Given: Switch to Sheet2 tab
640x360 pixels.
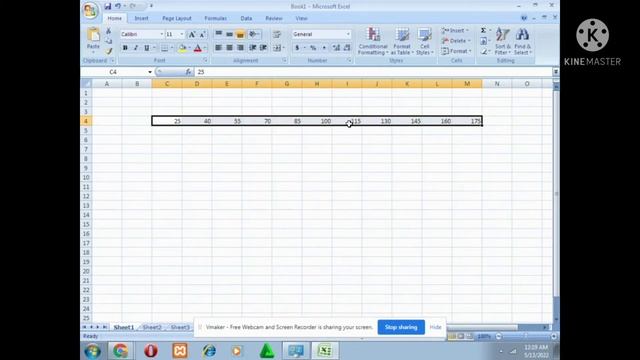Looking at the screenshot, I should [152, 327].
